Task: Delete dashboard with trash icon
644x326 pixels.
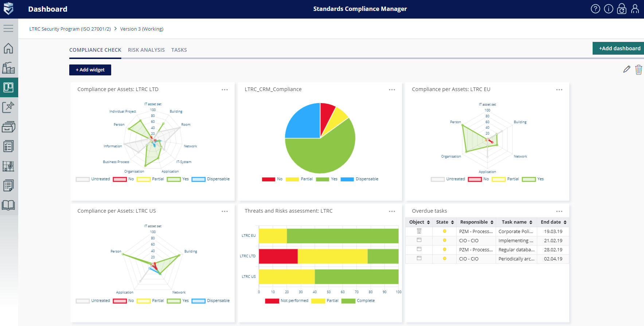Action: click(x=639, y=70)
